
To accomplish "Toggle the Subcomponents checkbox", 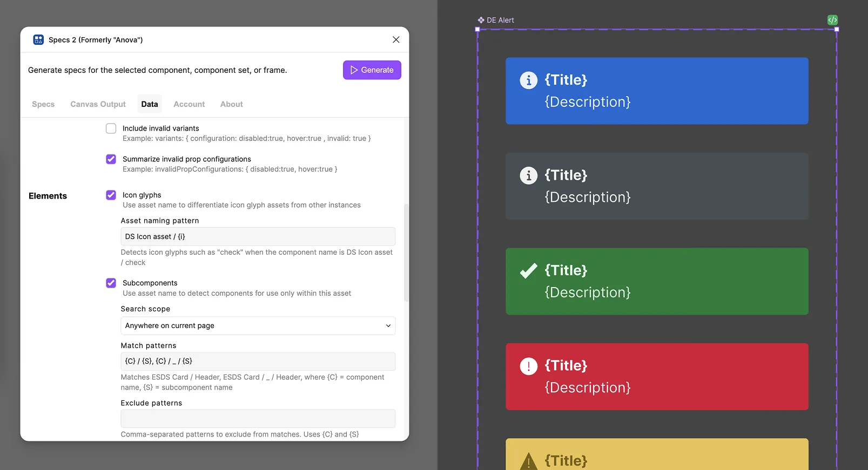I will click(x=111, y=283).
